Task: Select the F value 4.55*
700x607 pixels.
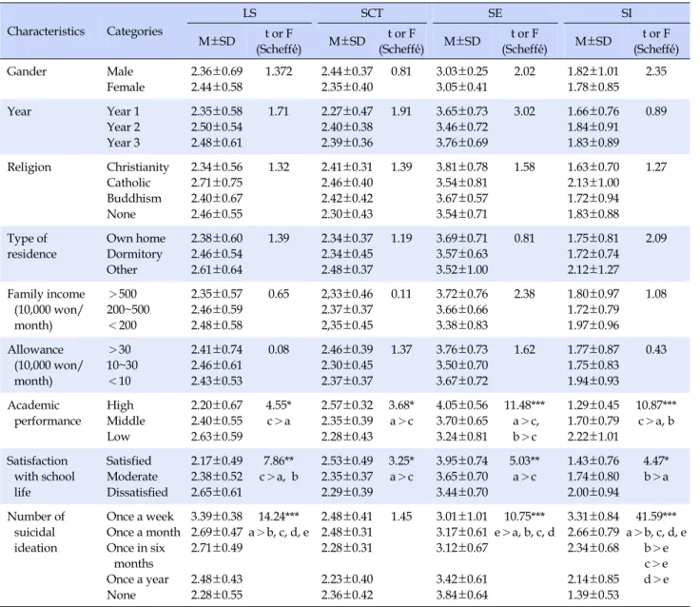Action: click(279, 405)
